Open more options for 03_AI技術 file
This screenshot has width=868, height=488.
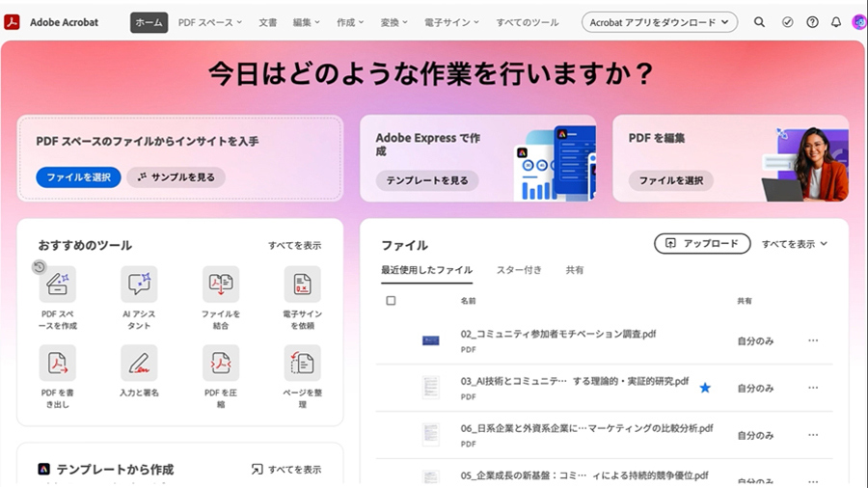tap(813, 388)
